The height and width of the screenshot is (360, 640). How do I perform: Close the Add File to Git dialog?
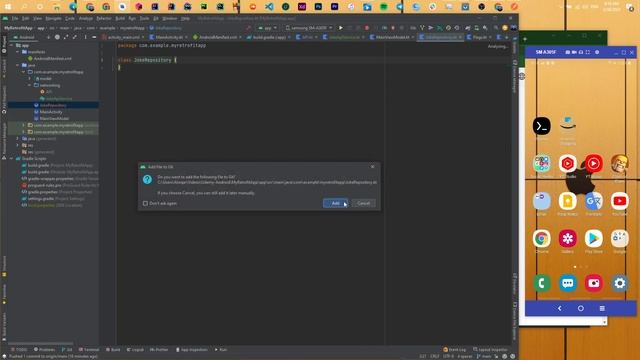372,167
